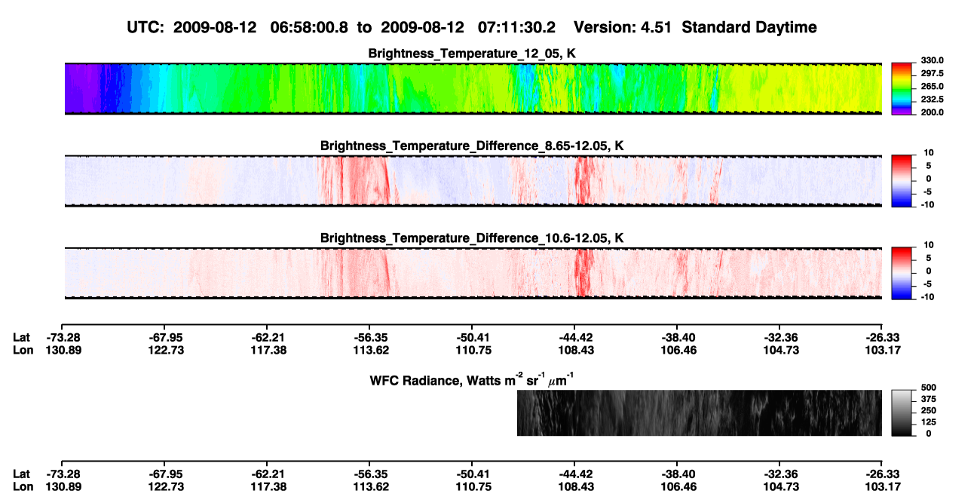Click the UTC end time 07:11:30.2
980x503 pixels.
pos(516,27)
